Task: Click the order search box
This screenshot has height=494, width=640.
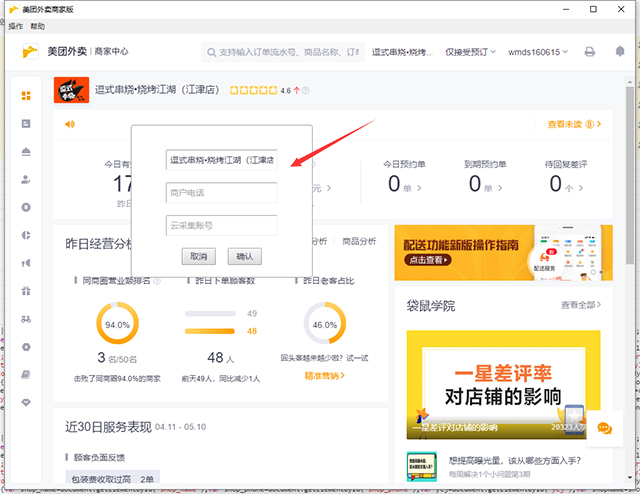Action: [x=282, y=52]
